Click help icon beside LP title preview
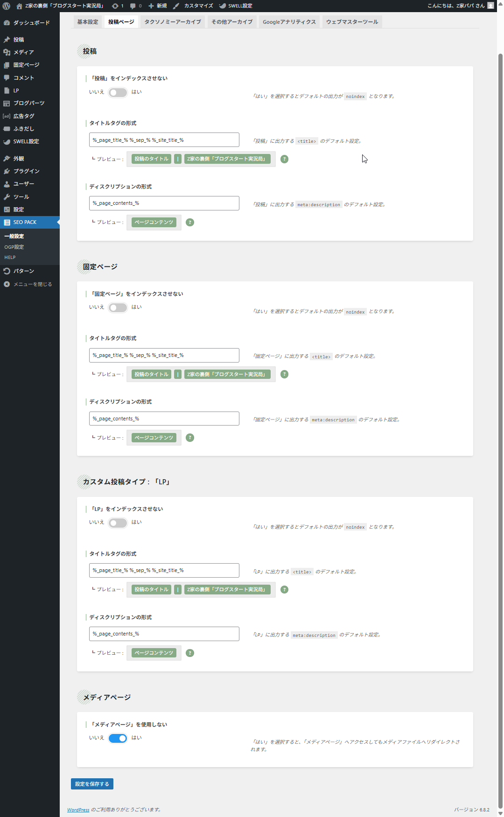The height and width of the screenshot is (817, 504). [284, 590]
